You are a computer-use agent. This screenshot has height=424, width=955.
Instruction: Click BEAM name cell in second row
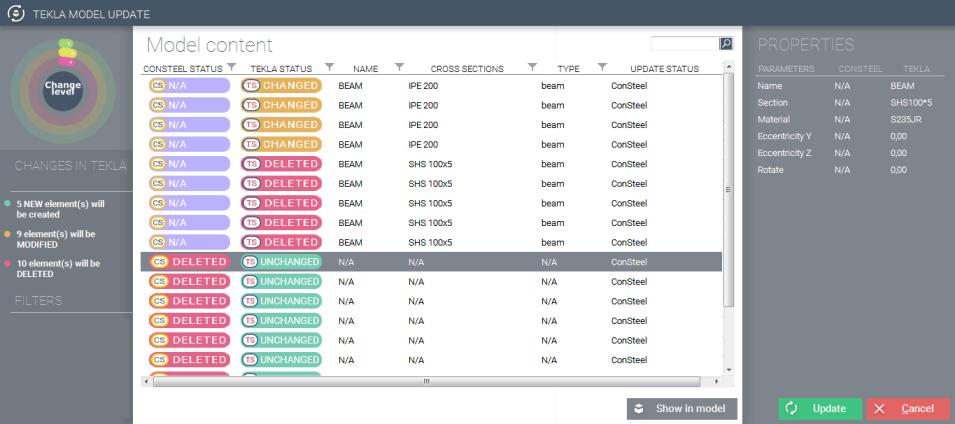[350, 105]
